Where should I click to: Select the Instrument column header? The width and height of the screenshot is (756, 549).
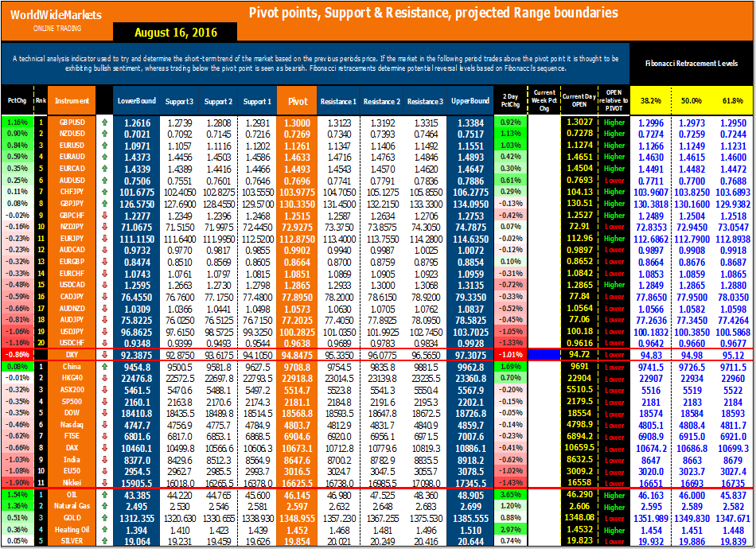pyautogui.click(x=72, y=101)
